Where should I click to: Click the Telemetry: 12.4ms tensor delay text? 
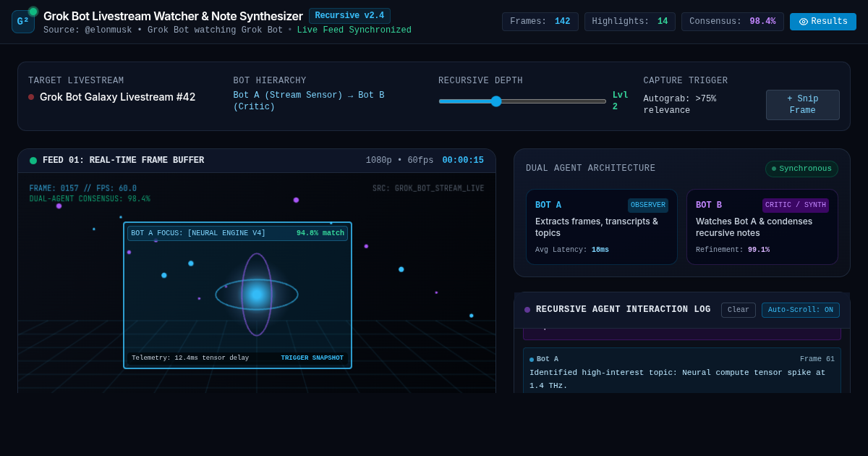(190, 358)
